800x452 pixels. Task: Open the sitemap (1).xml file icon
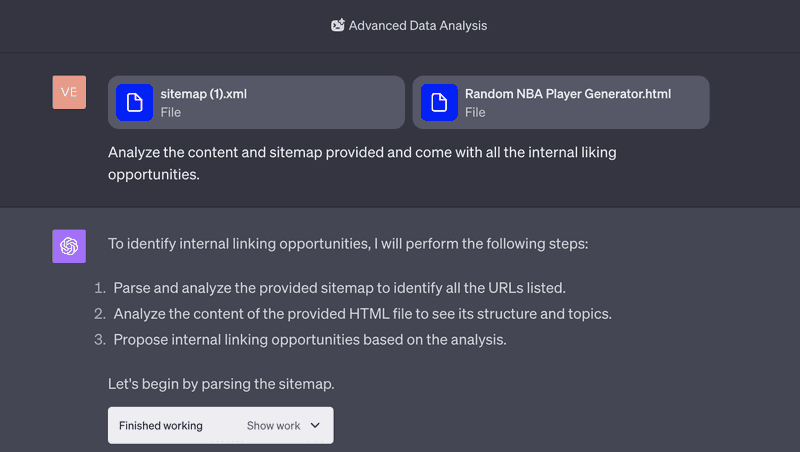coord(134,103)
